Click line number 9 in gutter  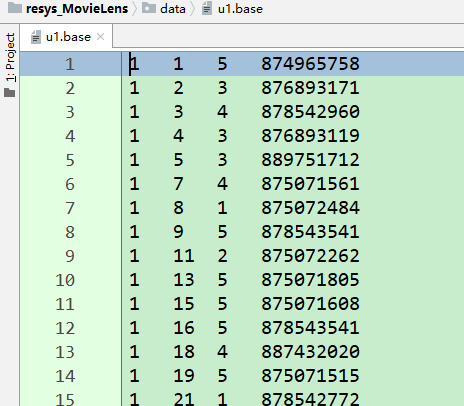click(70, 256)
